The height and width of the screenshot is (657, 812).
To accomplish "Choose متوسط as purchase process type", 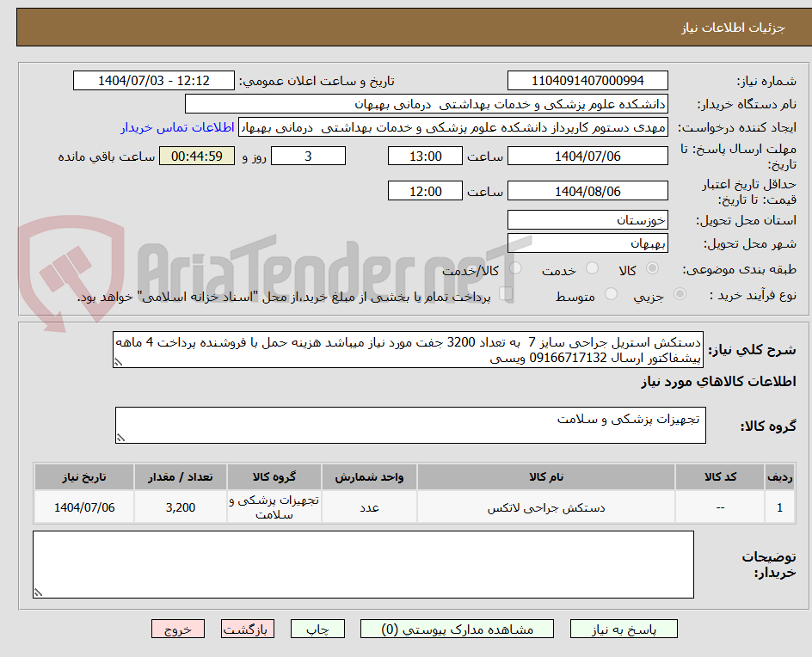I will click(x=611, y=295).
